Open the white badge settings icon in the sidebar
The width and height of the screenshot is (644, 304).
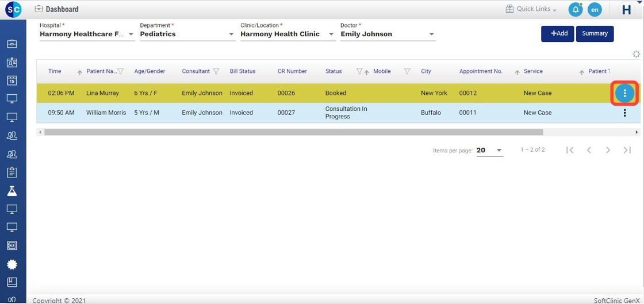coord(12,264)
